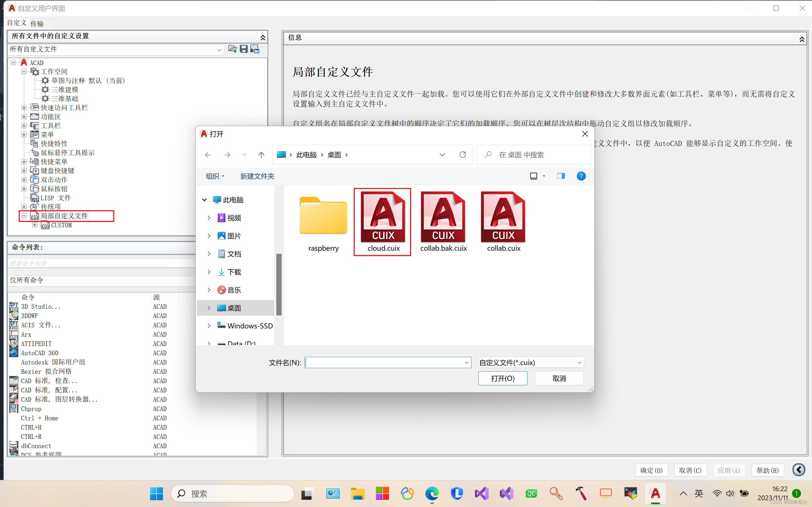
Task: Click the save all customization files icon
Action: [244, 49]
